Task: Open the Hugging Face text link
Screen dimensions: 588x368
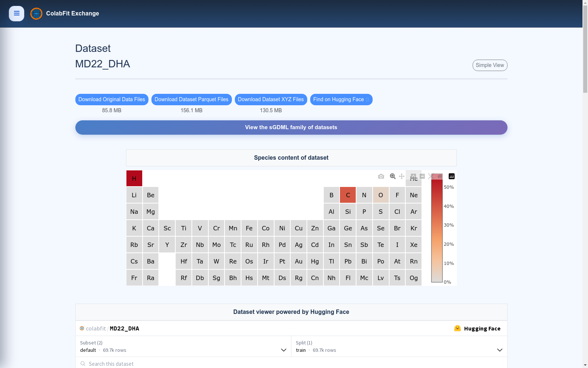Action: click(x=482, y=329)
